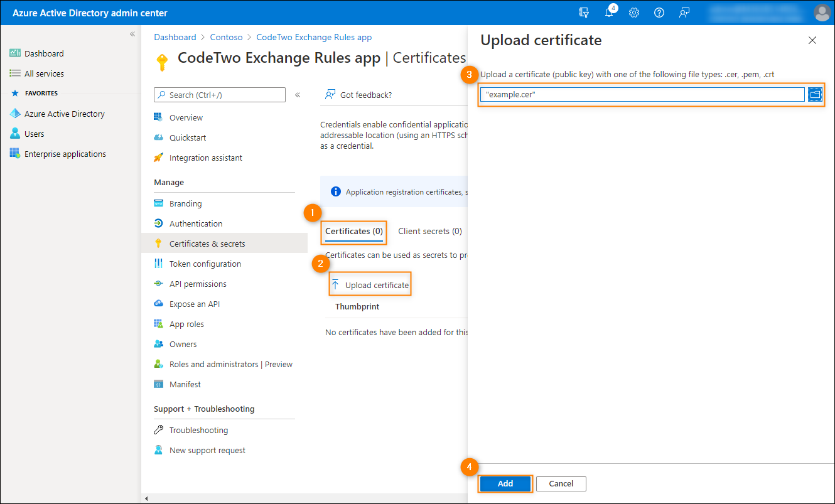
Task: Click the Expose an API cloud icon
Action: tap(158, 304)
